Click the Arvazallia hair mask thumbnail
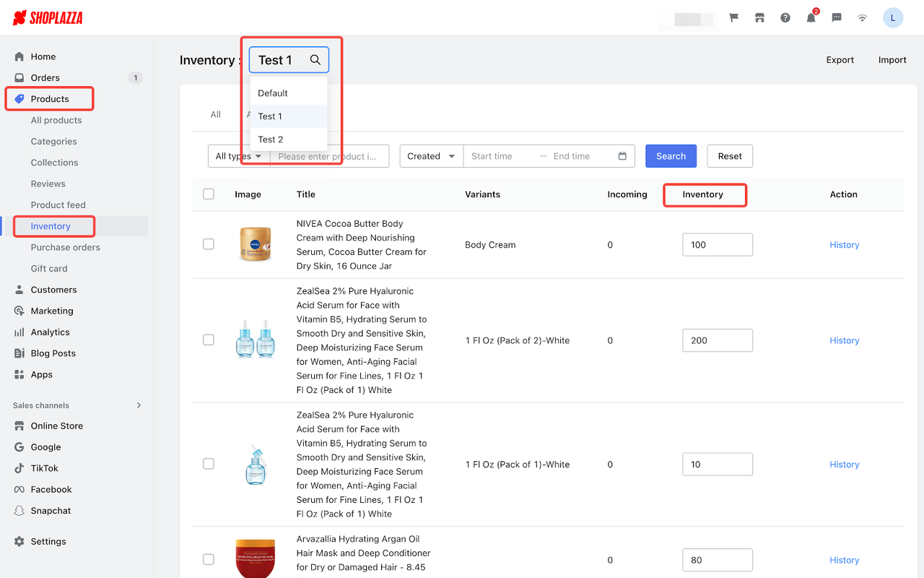 coord(255,558)
